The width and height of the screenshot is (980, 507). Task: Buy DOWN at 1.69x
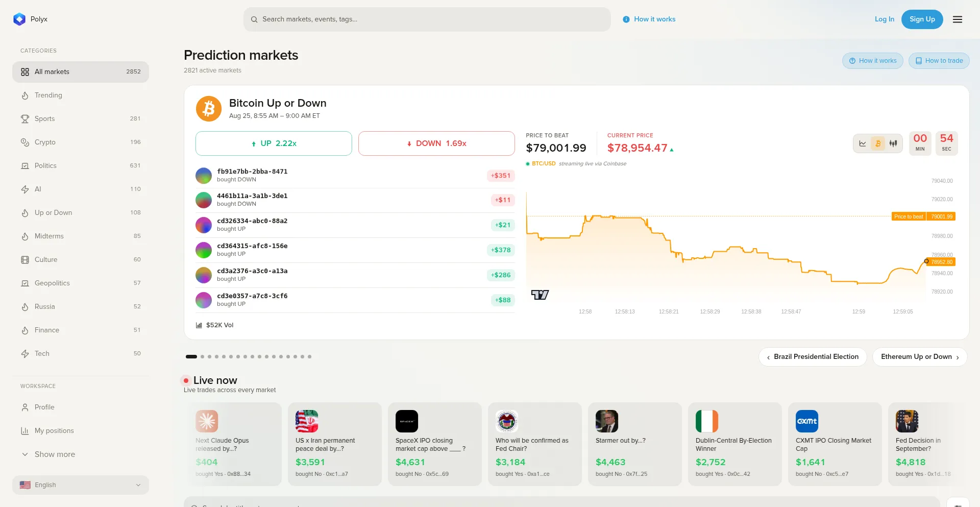pos(436,143)
